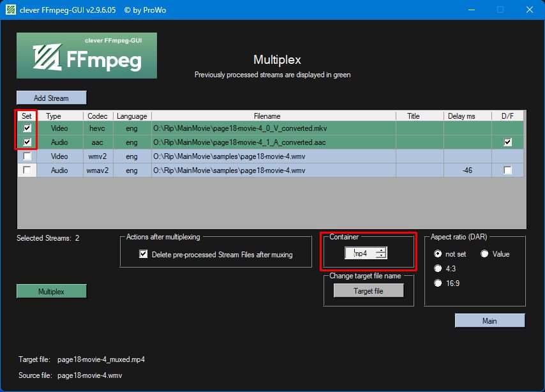
Task: Return to Main screen button
Action: coord(489,320)
